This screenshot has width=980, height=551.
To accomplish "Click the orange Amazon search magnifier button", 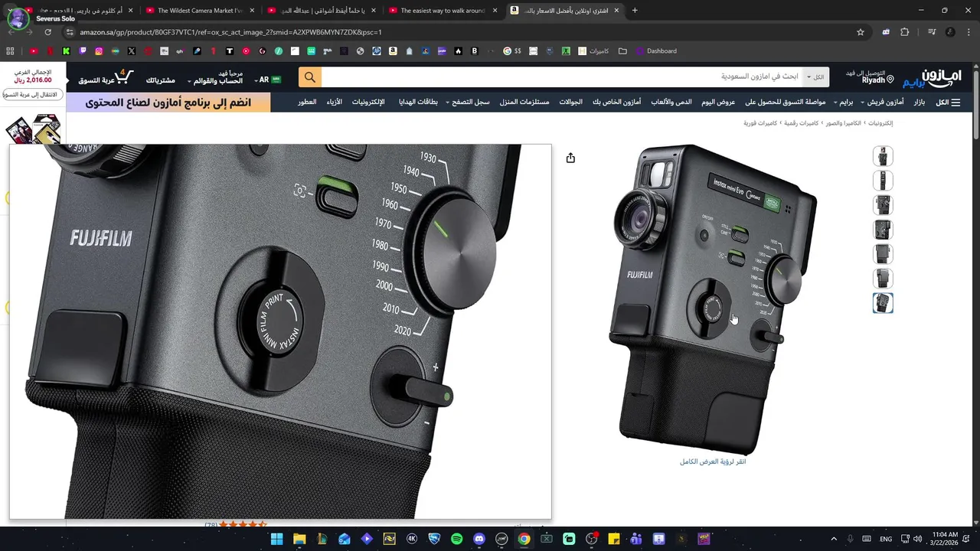I will [x=310, y=77].
